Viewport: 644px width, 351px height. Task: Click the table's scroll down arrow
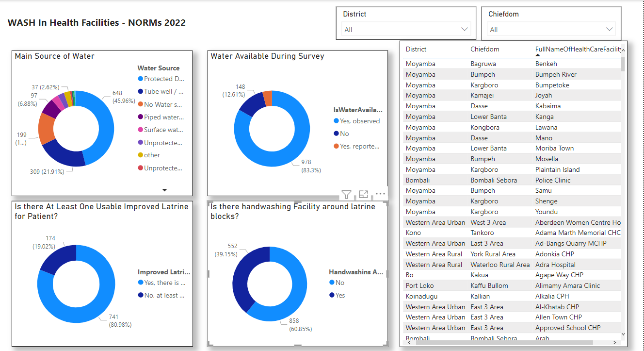(623, 334)
